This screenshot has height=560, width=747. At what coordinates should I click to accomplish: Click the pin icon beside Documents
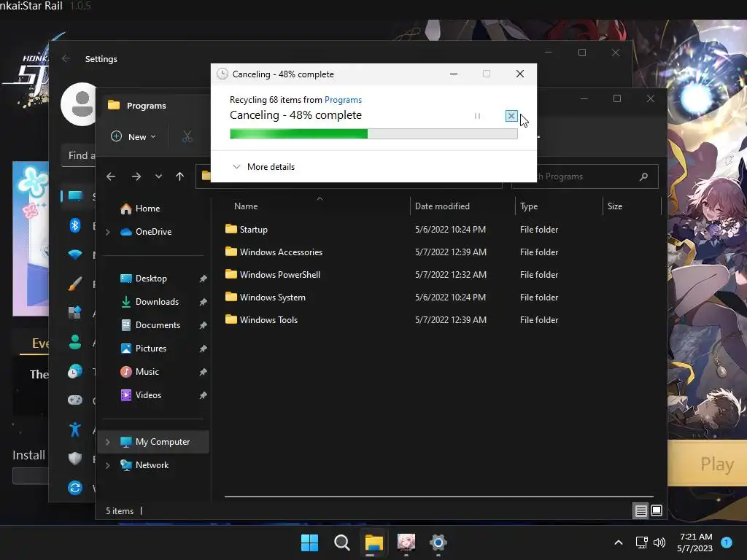click(203, 325)
